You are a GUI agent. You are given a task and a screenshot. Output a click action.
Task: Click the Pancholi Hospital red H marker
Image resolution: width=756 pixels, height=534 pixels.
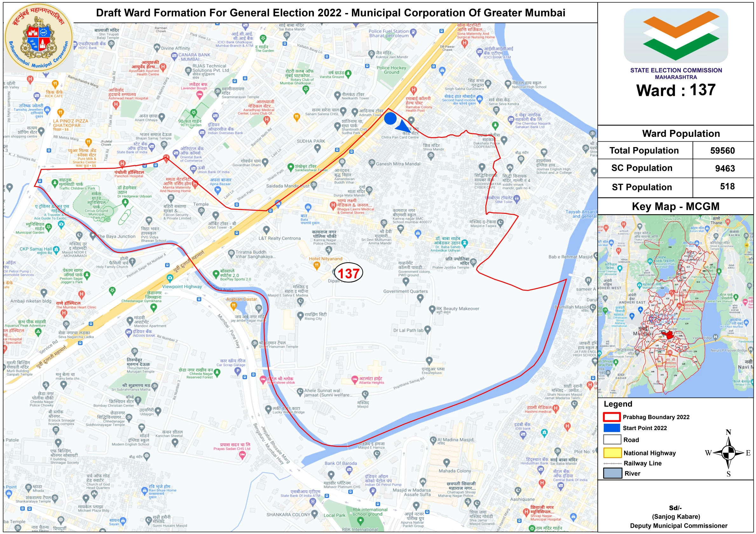tap(122, 164)
